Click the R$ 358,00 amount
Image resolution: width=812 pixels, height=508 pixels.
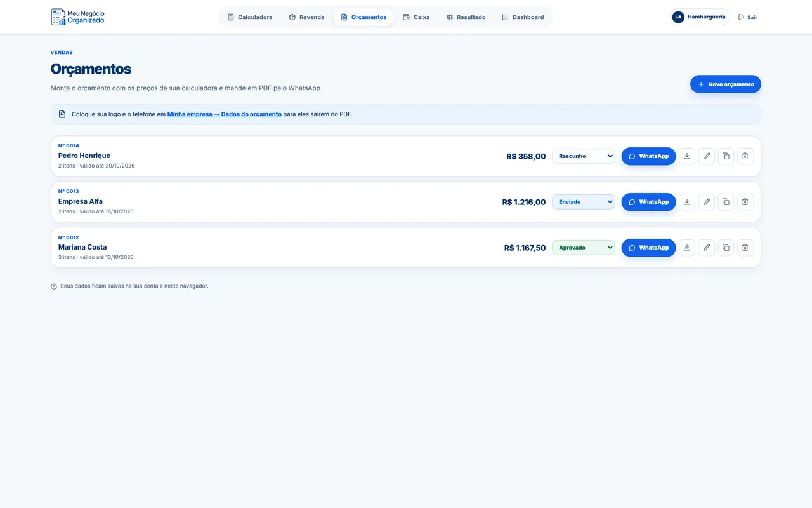526,156
